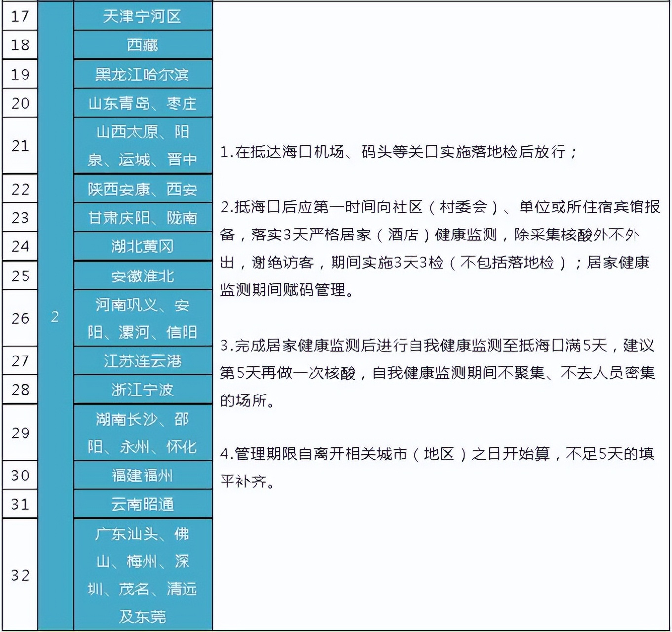Select the 江苏连云港 cell
This screenshot has height=632, width=672.
[143, 361]
